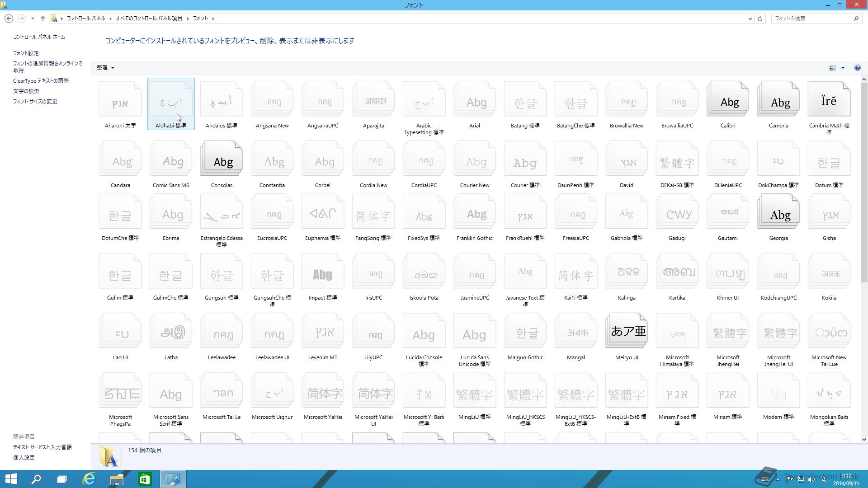Change the view with the view icon button

point(832,68)
